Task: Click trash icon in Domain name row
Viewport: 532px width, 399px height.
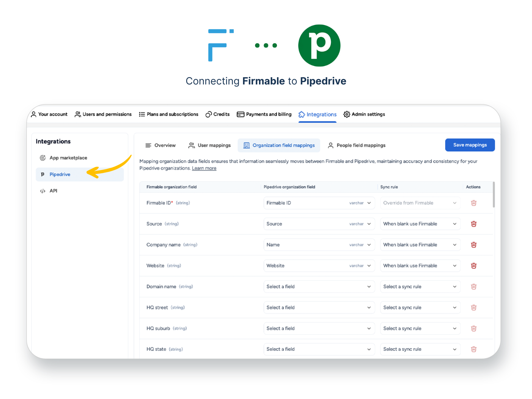Action: pyautogui.click(x=473, y=287)
